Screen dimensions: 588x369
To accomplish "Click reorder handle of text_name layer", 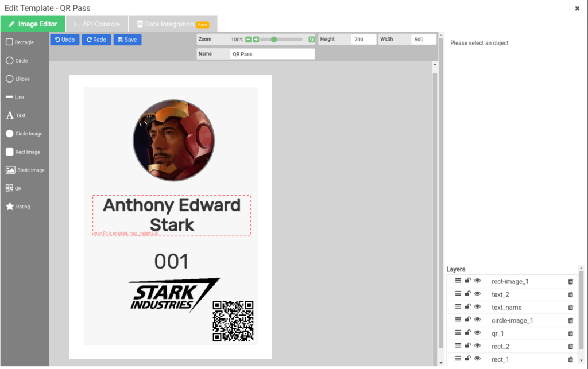I will point(458,306).
